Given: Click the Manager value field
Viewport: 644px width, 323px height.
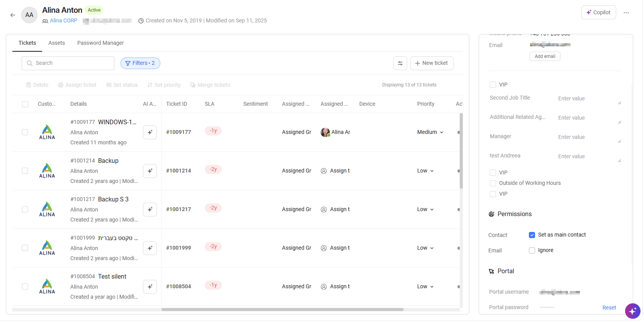Looking at the screenshot, I should pyautogui.click(x=589, y=137).
